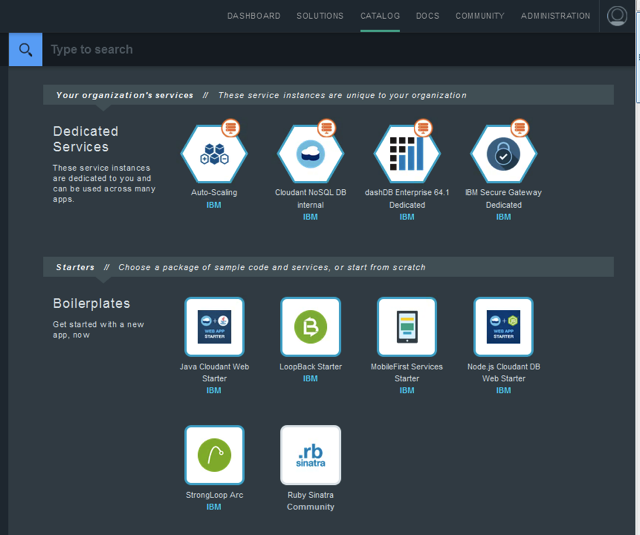The width and height of the screenshot is (640, 535).
Task: Open the Ruby Sinatra boilerplate tile
Action: (311, 455)
